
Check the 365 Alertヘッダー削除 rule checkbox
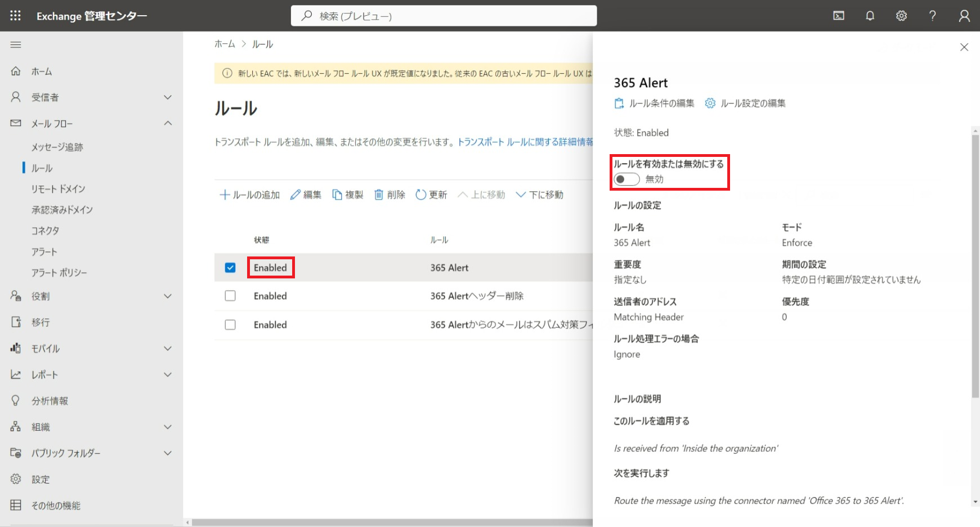tap(230, 296)
